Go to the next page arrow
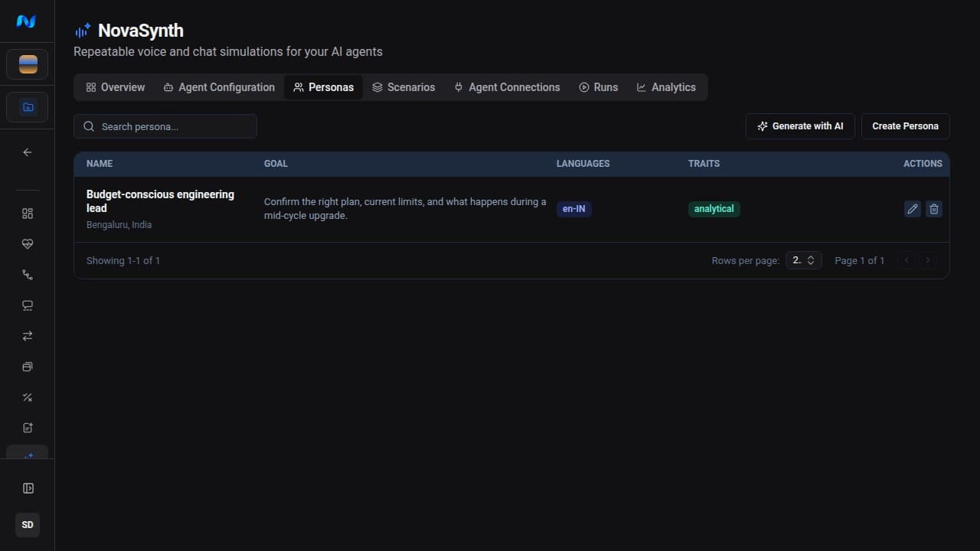Screen dimensions: 980x551 click(x=928, y=260)
